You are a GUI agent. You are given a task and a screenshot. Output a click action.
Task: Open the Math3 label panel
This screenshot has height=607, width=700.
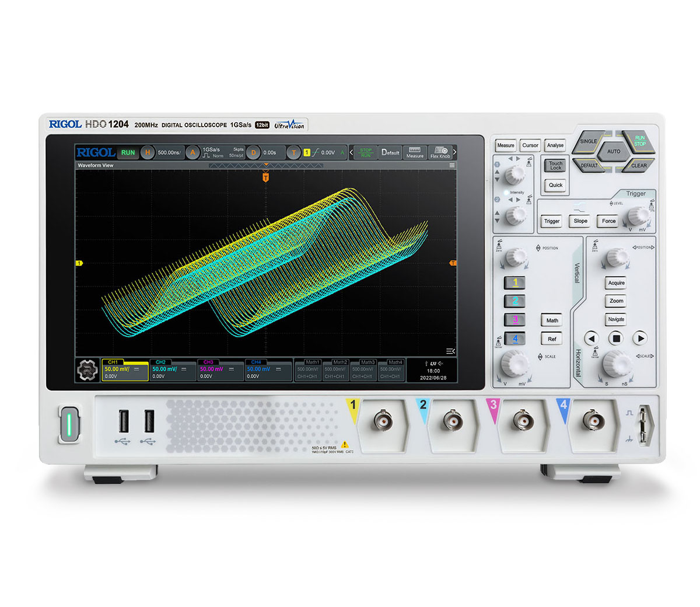(363, 369)
